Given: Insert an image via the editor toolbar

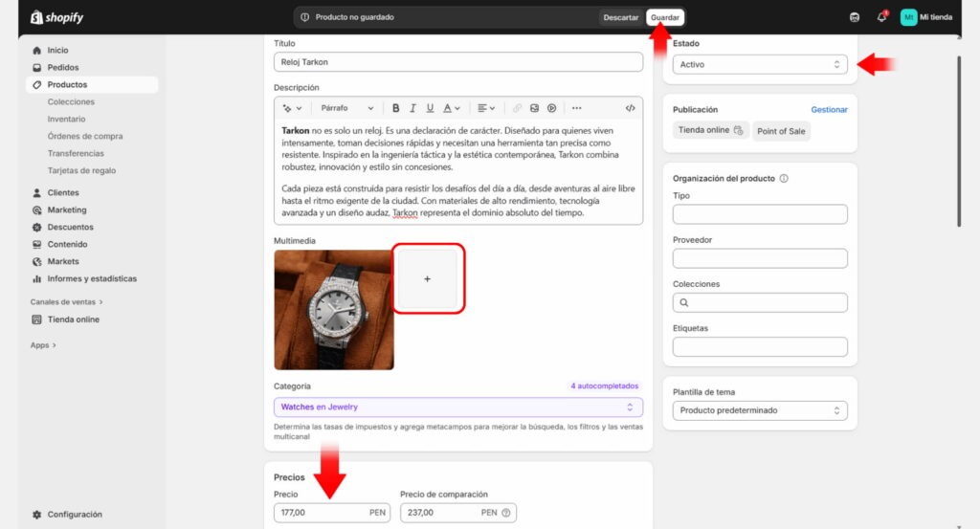Looking at the screenshot, I should 535,108.
